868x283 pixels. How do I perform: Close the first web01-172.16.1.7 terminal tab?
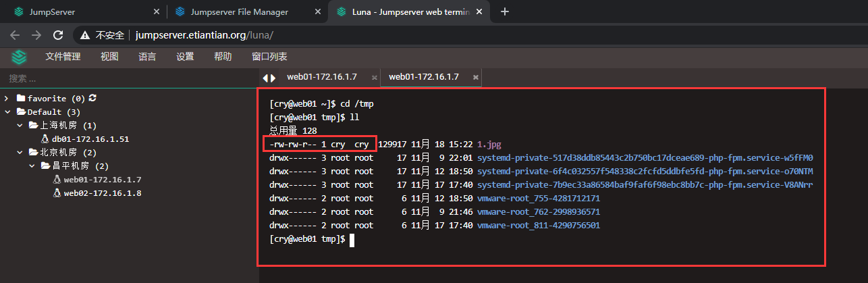pos(375,78)
